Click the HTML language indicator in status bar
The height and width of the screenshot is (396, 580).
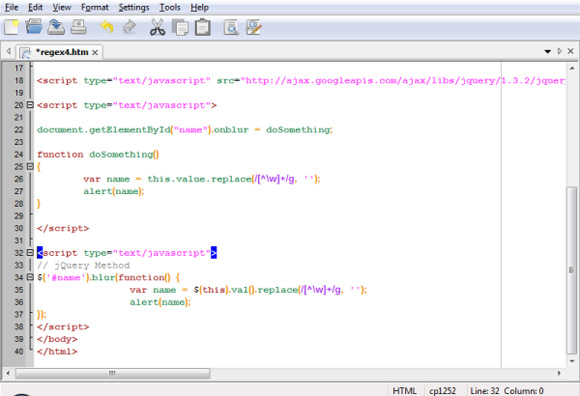click(405, 391)
